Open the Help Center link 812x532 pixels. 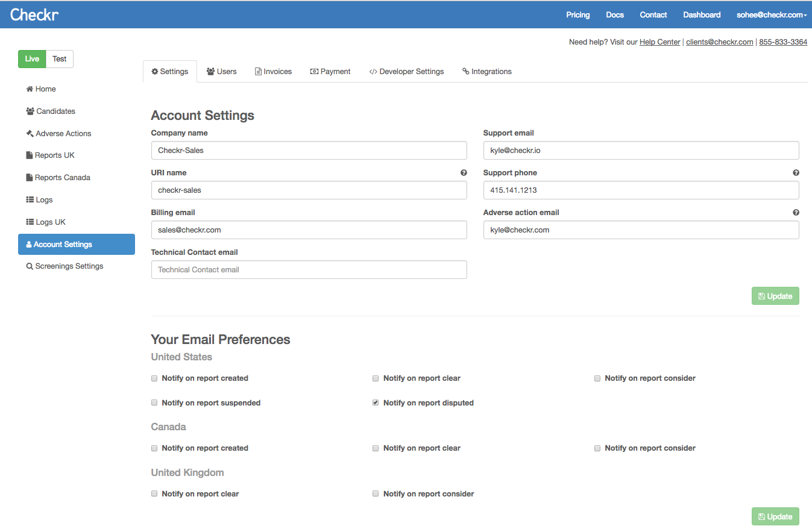[659, 42]
